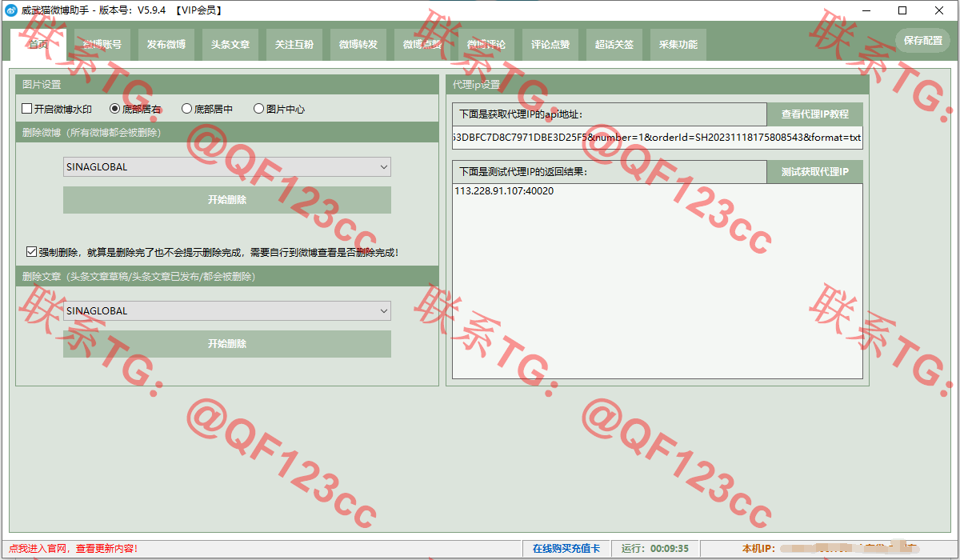
Task: Click the 本机IP label in status bar
Action: (x=758, y=548)
